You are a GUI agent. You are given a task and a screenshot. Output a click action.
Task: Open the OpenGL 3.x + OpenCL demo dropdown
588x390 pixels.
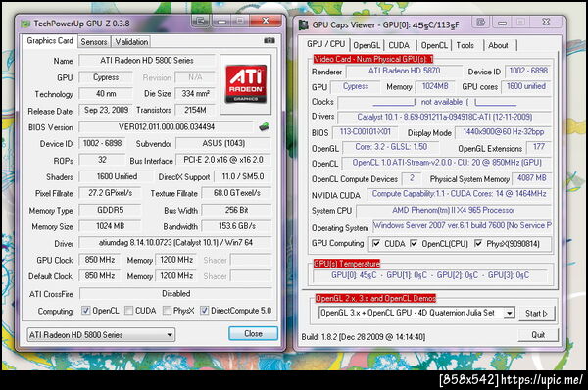coord(416,313)
